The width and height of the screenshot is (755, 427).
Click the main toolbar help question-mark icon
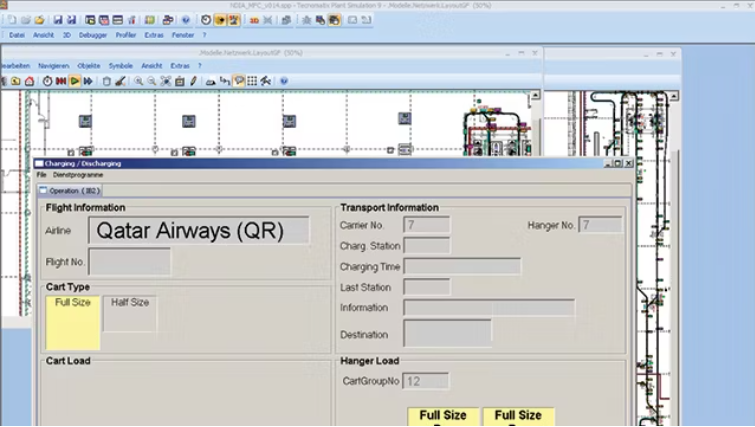(x=186, y=20)
